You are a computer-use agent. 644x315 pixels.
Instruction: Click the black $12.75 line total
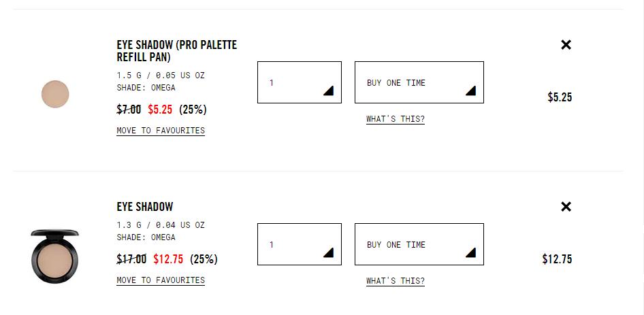(x=557, y=259)
